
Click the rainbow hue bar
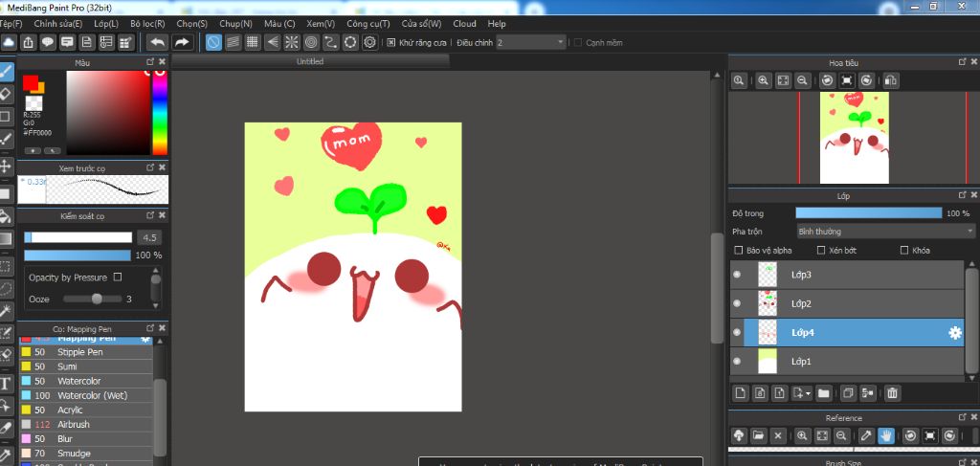pyautogui.click(x=160, y=113)
